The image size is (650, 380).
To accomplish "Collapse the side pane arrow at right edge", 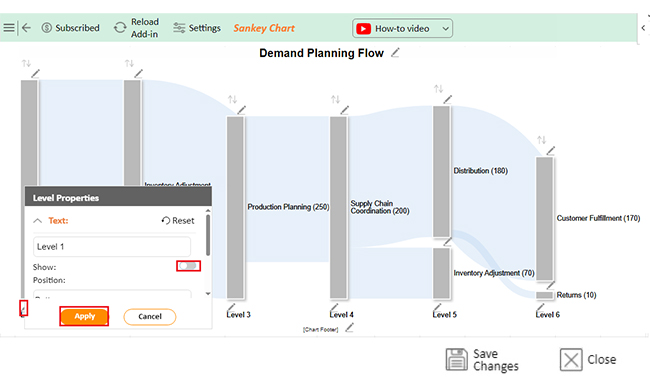I will (x=643, y=28).
